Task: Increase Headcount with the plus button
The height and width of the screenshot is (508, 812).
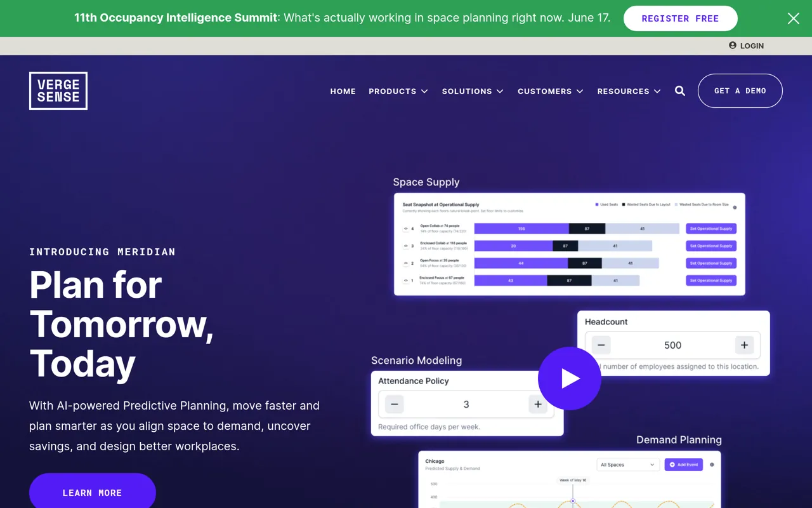Action: (744, 345)
